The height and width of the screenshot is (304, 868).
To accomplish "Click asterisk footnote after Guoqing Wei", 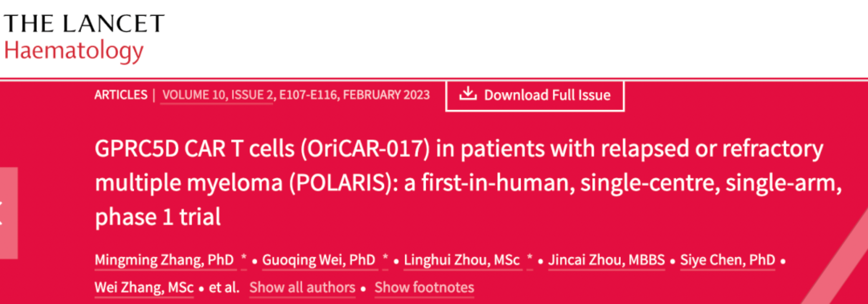I will coord(385,259).
